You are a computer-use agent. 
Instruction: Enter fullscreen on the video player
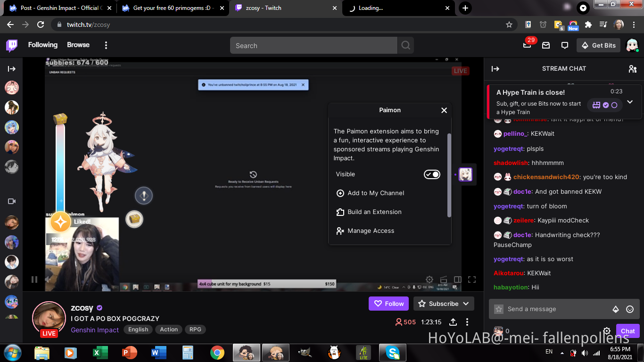pyautogui.click(x=471, y=280)
